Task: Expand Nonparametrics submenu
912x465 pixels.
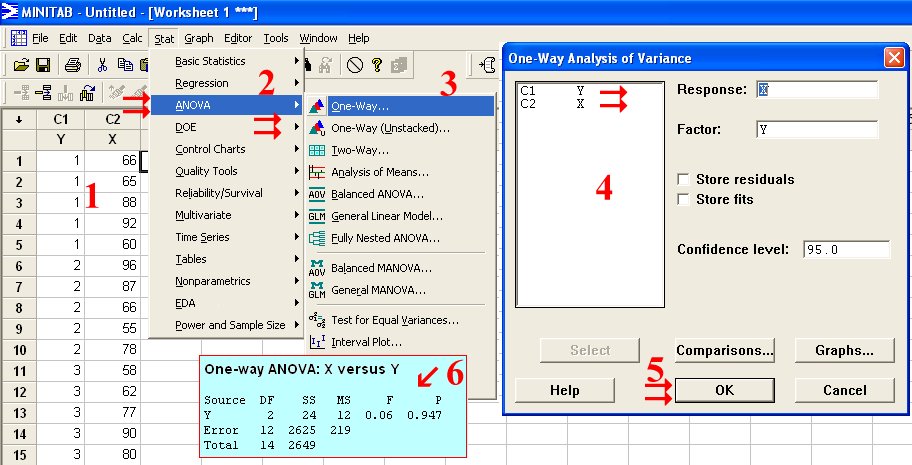Action: (227, 281)
